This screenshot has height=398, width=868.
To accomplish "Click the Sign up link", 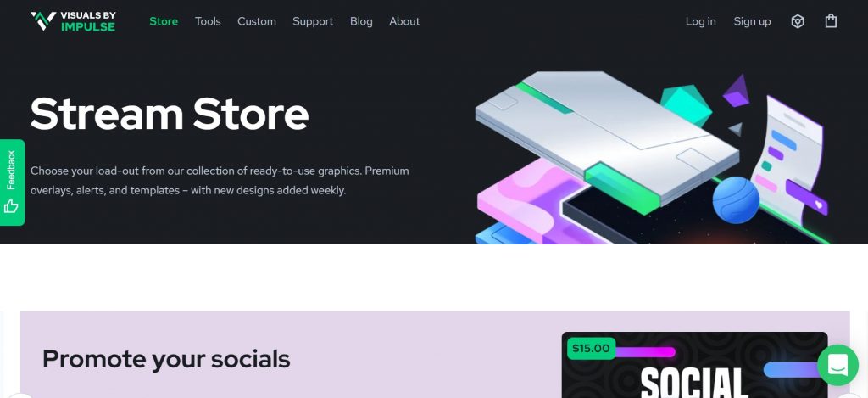I will click(x=753, y=21).
